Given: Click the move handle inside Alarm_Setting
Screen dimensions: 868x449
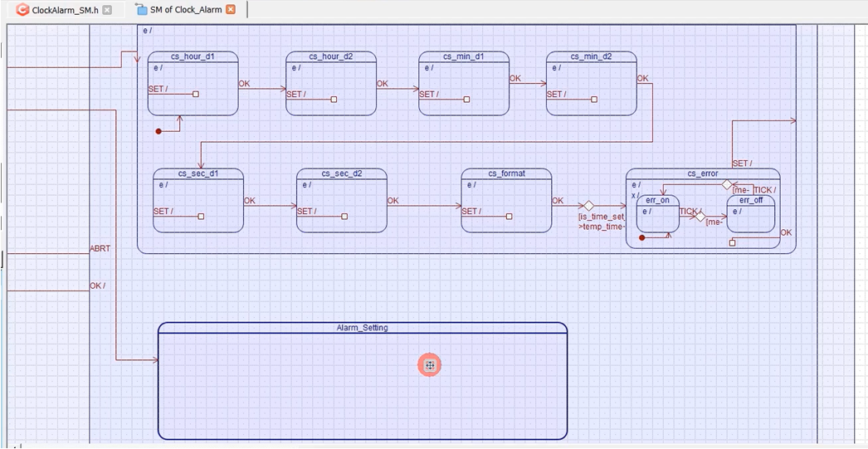Looking at the screenshot, I should tap(430, 365).
